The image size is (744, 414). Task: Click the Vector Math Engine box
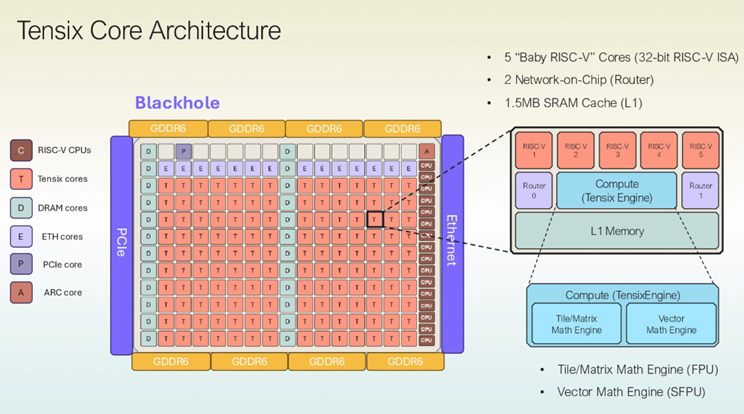point(671,324)
